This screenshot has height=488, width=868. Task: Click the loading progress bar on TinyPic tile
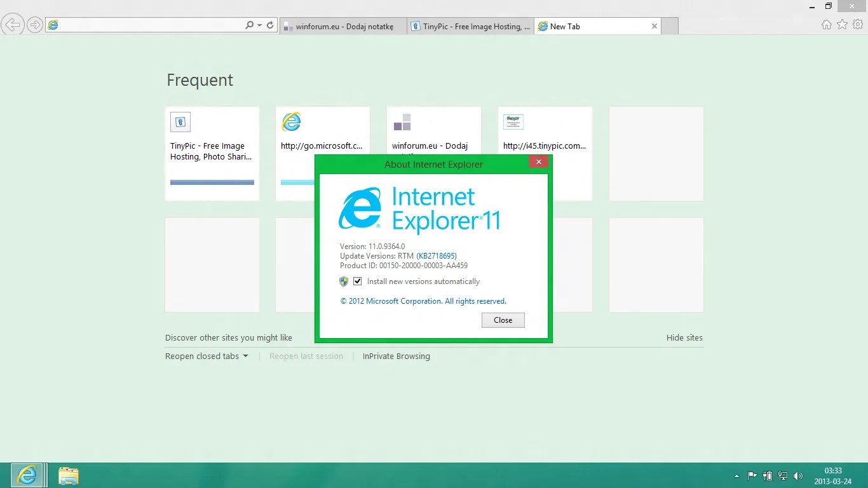pos(212,182)
